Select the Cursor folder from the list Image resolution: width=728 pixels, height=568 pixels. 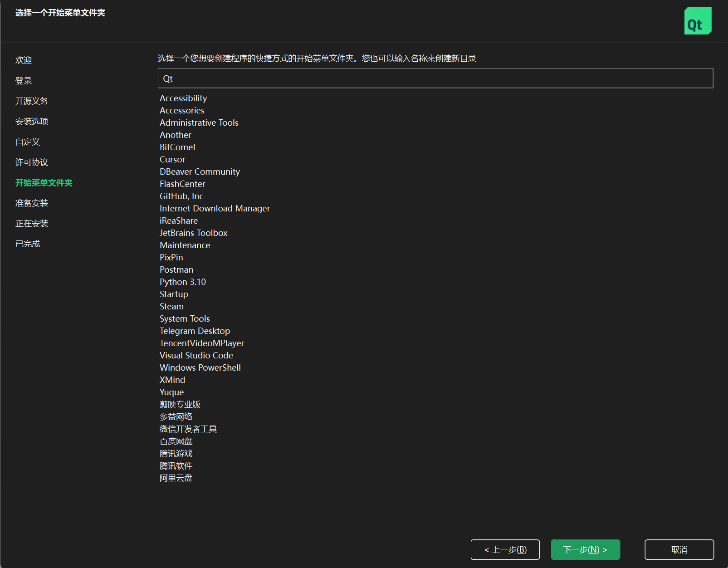pyautogui.click(x=172, y=159)
